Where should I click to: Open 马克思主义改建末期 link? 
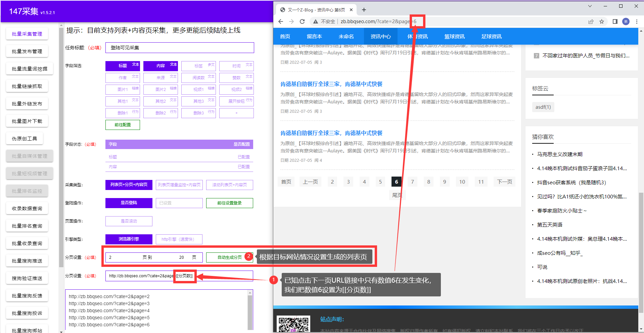tap(560, 154)
